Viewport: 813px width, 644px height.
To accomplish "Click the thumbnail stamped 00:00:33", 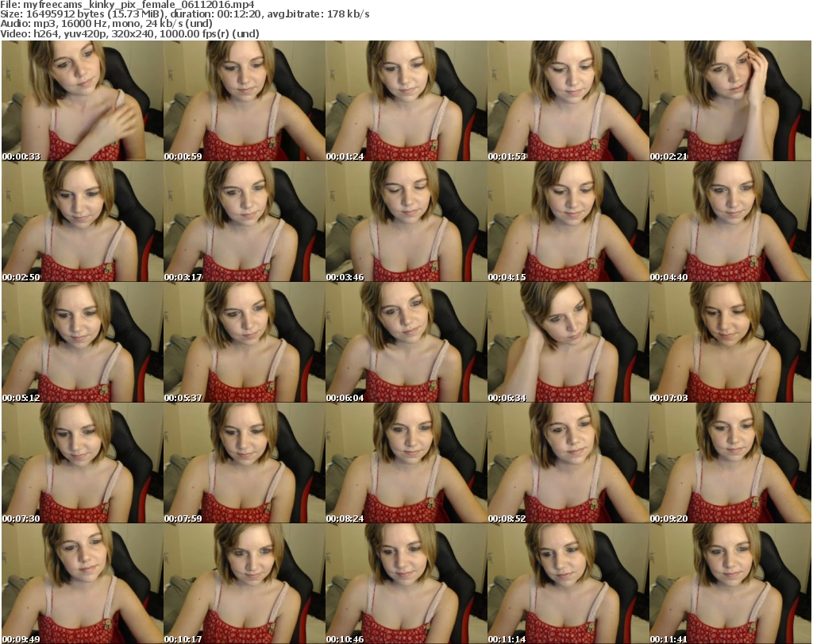I will [83, 101].
